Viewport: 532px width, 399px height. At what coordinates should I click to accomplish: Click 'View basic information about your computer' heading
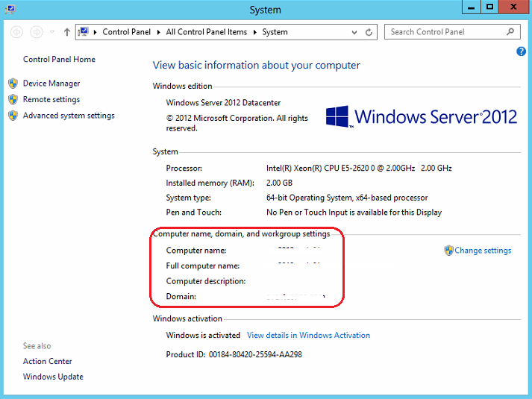pos(256,65)
